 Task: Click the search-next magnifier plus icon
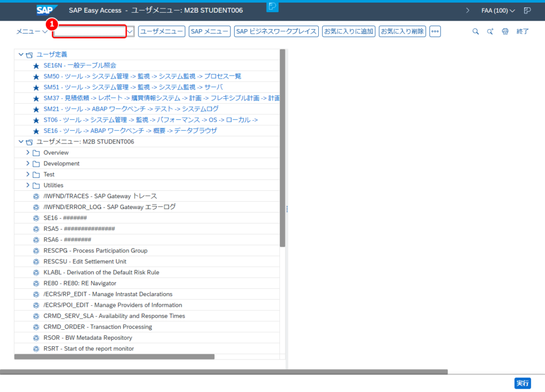(x=490, y=31)
